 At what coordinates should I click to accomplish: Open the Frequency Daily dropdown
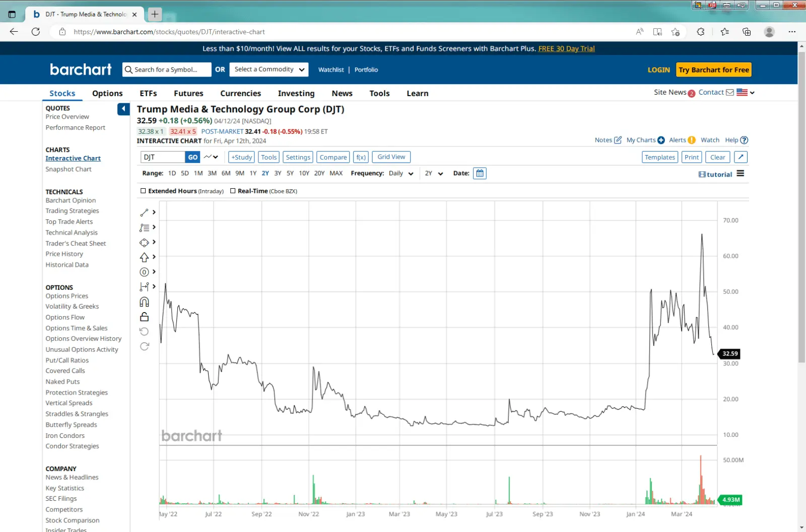[x=401, y=174]
